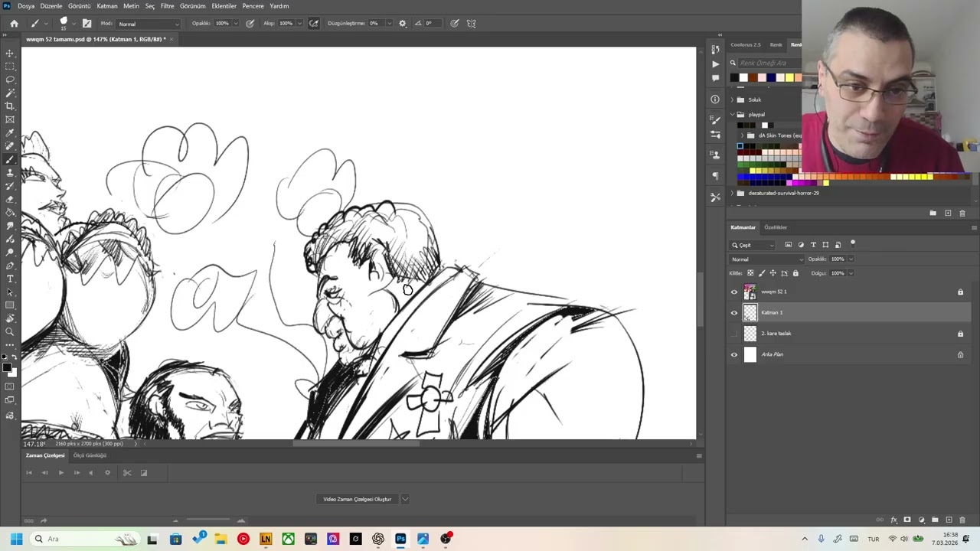Switch to the Coolorus 2.5 tab
980x551 pixels.
pos(745,45)
